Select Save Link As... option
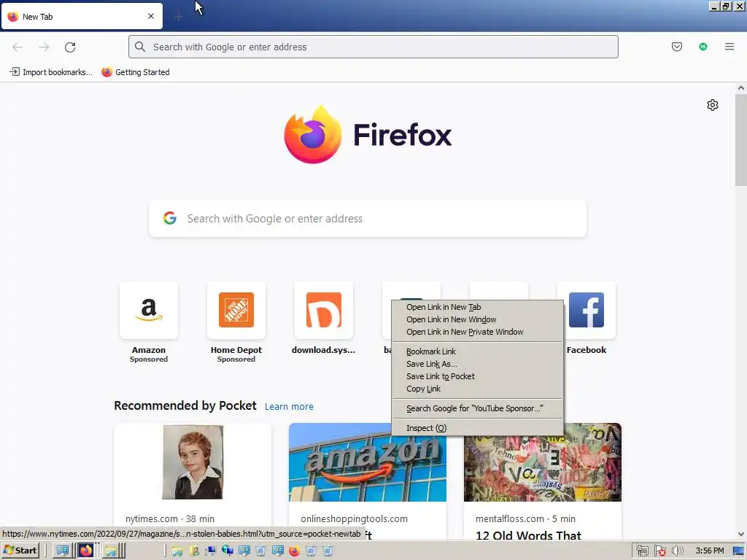This screenshot has height=560, width=747. 477,364
